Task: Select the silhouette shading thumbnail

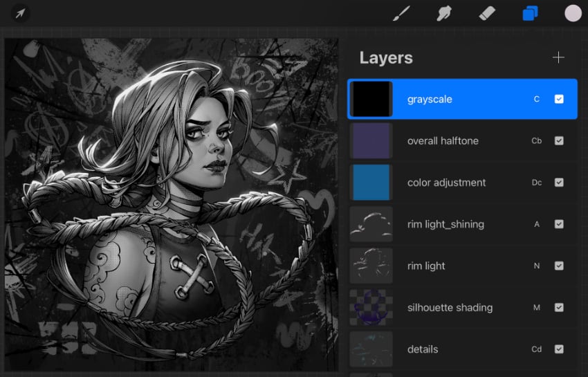Action: pyautogui.click(x=371, y=307)
